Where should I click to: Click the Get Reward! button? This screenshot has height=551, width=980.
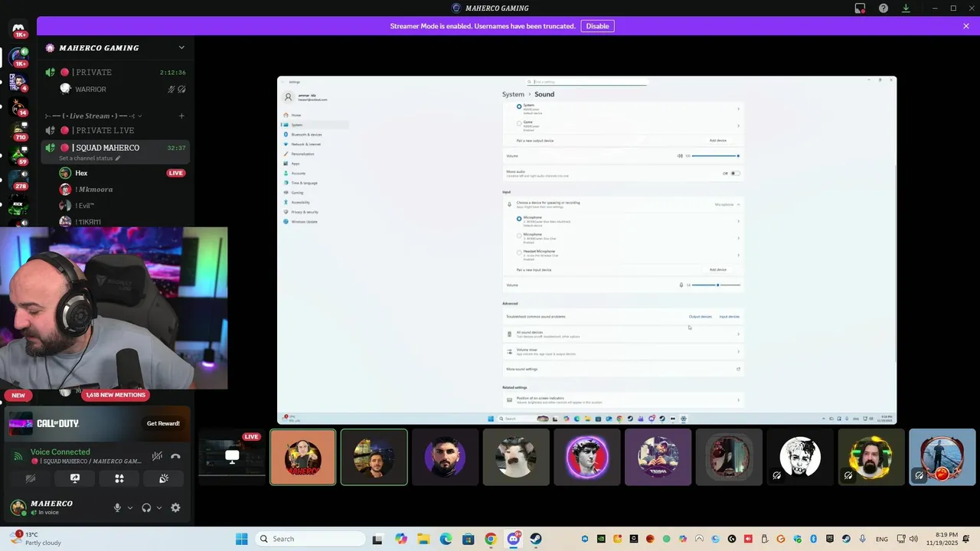point(163,423)
